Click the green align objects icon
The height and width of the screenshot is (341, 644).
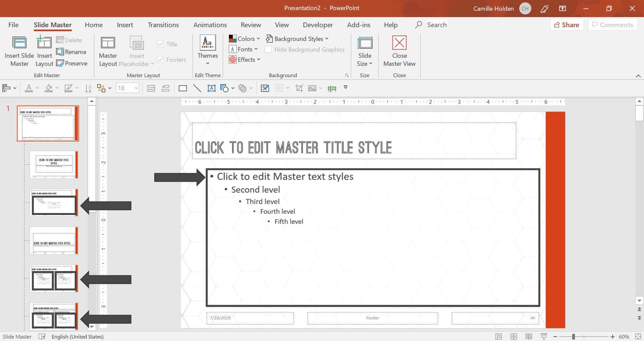tap(332, 88)
